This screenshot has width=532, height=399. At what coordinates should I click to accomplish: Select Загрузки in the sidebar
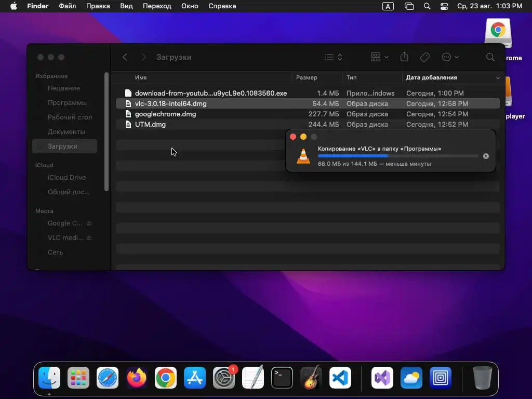click(x=64, y=146)
